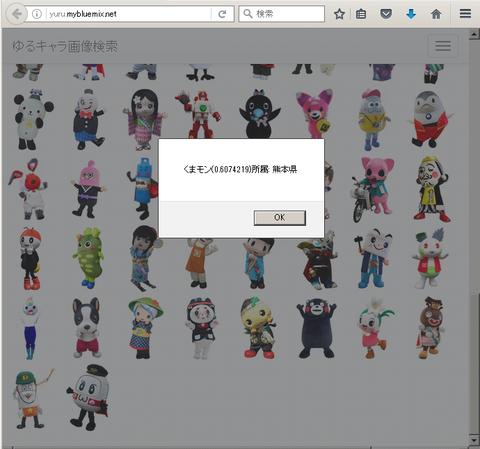The width and height of the screenshot is (480, 449).
Task: Click the ゆるキャラ画像検索 page title
Action: tap(65, 46)
